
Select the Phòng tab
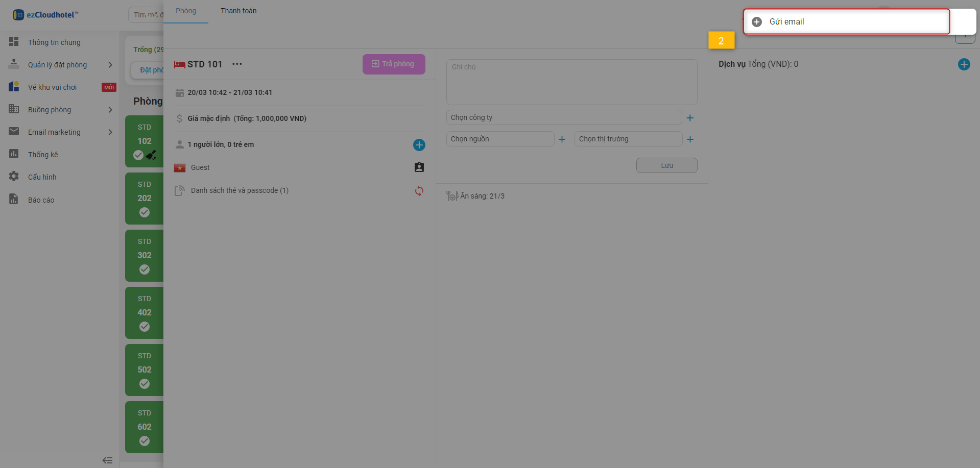click(186, 11)
